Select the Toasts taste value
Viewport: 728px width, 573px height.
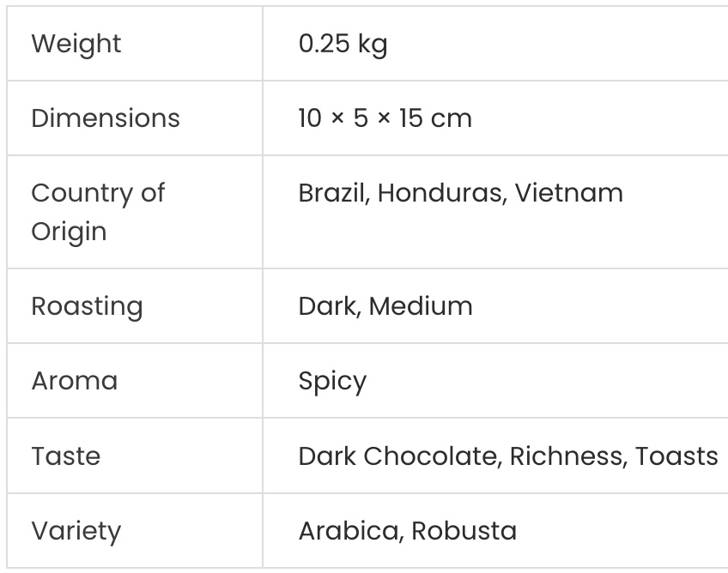click(676, 456)
